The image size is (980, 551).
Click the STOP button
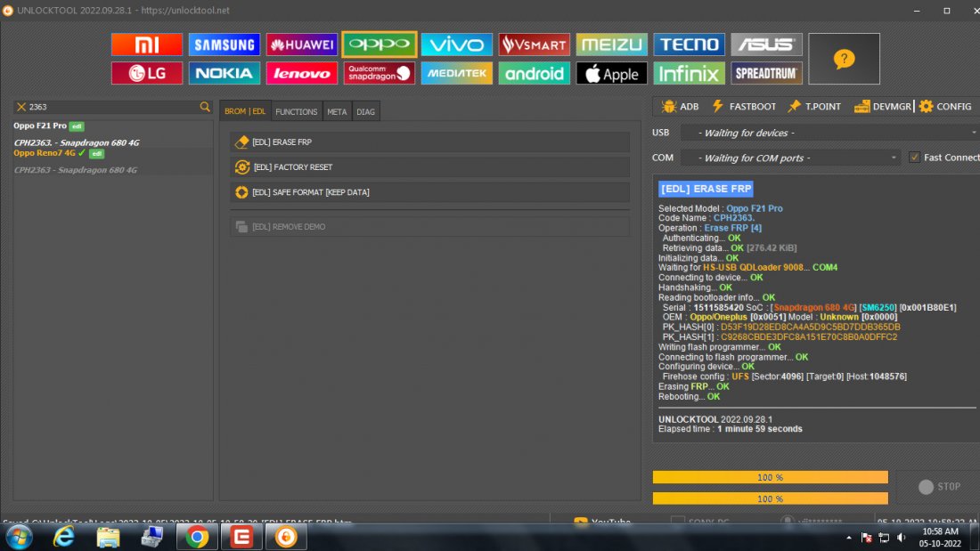[939, 486]
